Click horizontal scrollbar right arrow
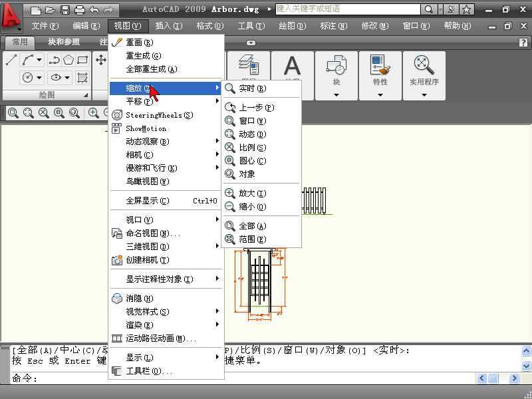The image size is (532, 399). click(x=514, y=378)
